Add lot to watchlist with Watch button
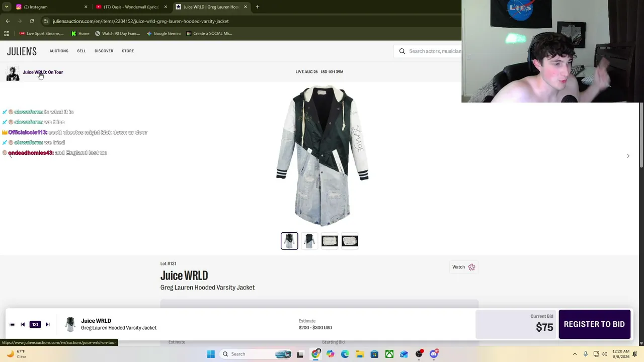 pyautogui.click(x=463, y=267)
